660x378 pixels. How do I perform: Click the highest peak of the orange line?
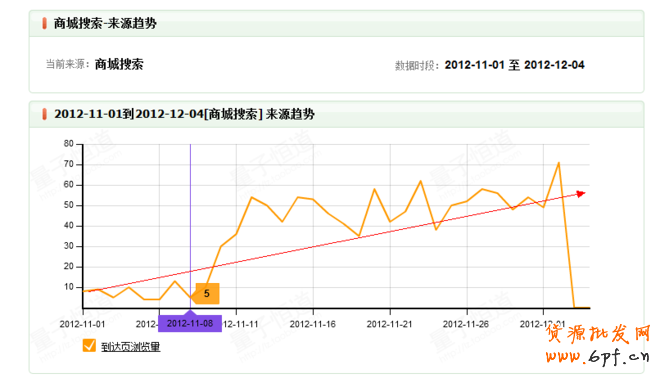coord(559,162)
